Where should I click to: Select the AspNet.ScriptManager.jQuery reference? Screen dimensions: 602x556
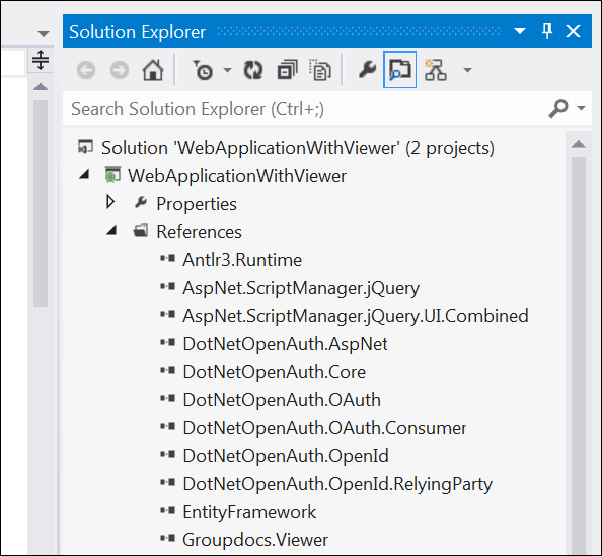point(301,288)
